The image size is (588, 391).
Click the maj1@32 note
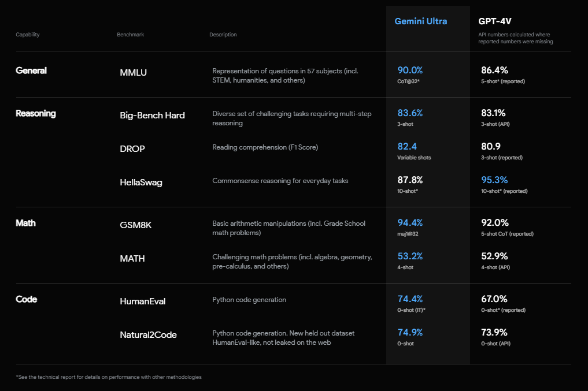tap(408, 234)
